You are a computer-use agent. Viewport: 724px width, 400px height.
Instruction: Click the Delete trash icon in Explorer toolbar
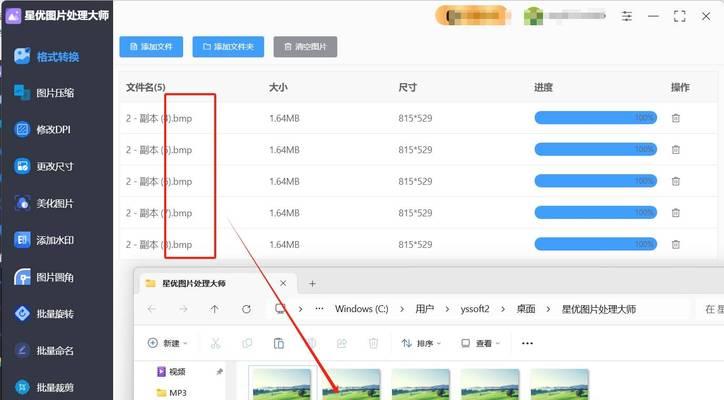[373, 343]
